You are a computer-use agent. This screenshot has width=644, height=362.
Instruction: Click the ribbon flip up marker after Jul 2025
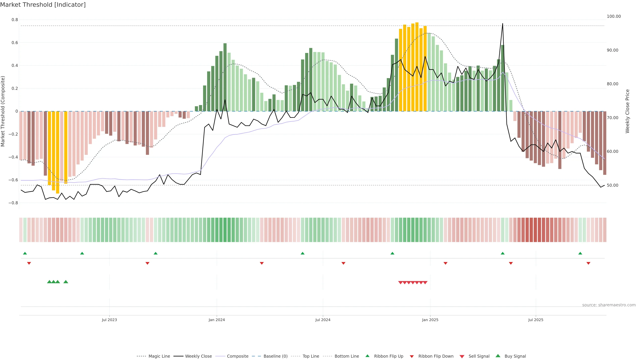click(x=580, y=253)
